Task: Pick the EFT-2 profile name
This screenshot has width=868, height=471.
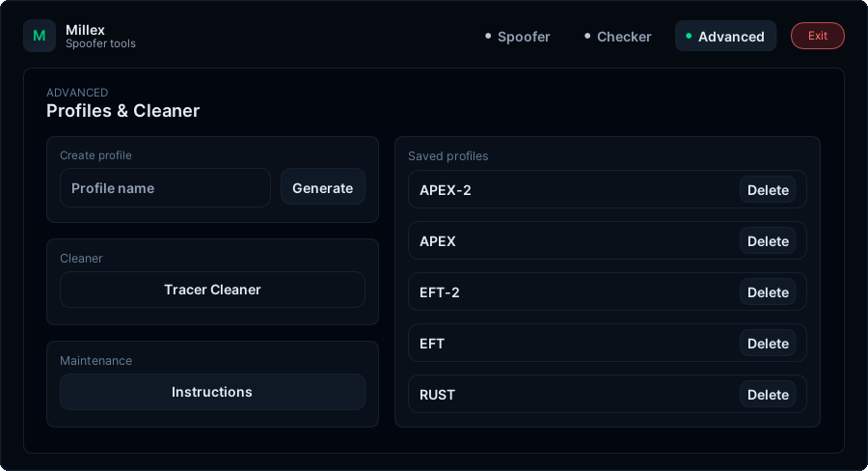Action: (x=440, y=292)
